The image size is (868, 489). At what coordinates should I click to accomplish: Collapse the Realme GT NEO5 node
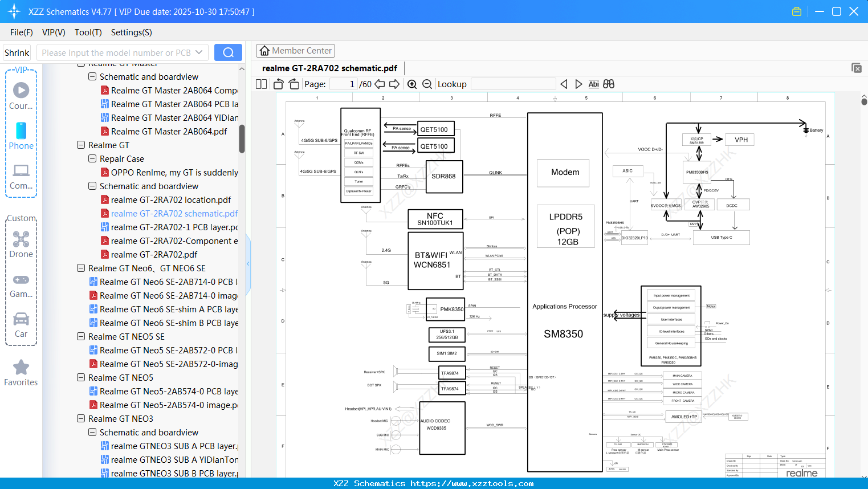(80, 377)
